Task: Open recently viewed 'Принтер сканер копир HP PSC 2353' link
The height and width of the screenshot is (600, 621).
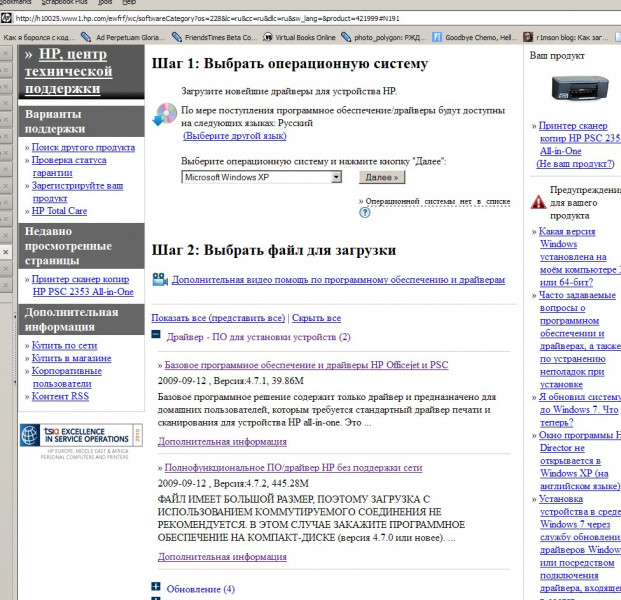Action: coord(82,286)
